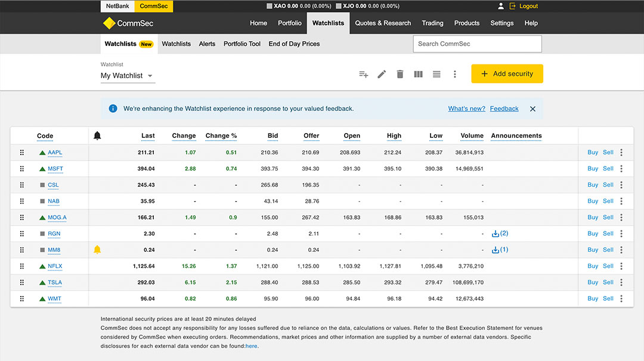Grab the drag handle on the AAPL row

pyautogui.click(x=22, y=152)
